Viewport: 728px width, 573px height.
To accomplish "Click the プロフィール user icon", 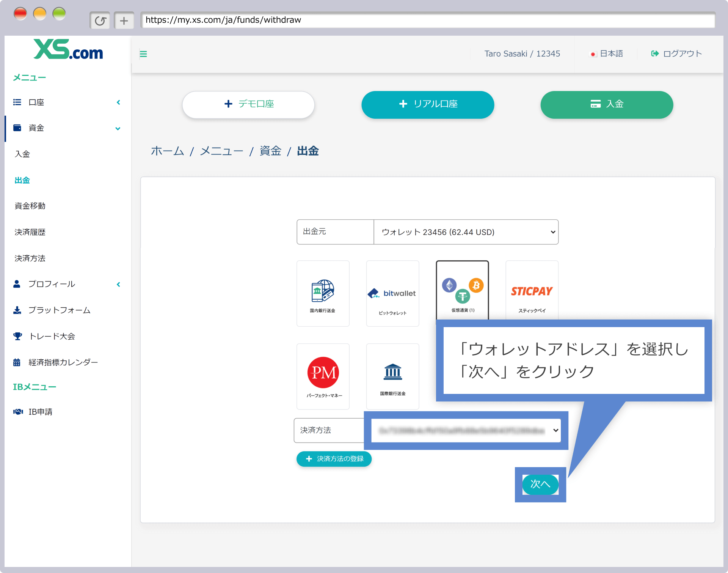I will coord(17,284).
